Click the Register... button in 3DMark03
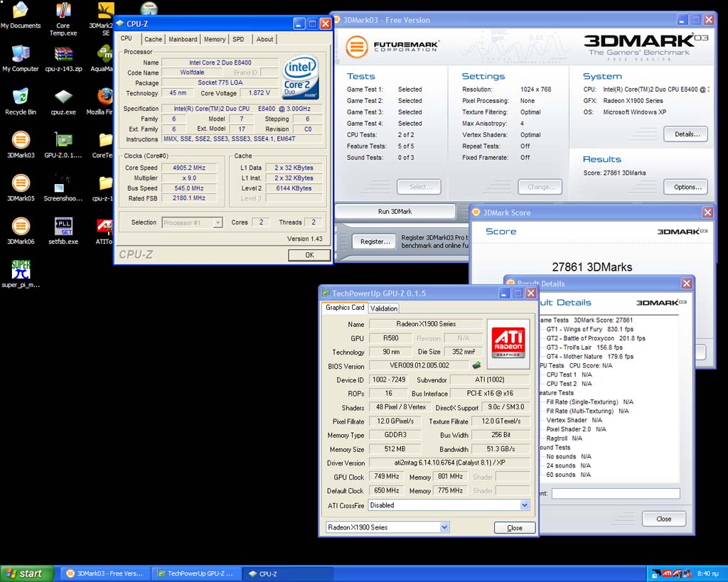This screenshot has width=728, height=582. 375,242
